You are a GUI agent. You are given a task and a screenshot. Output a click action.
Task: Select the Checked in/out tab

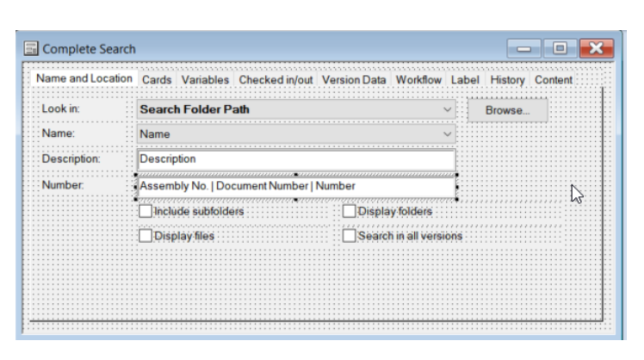(x=276, y=79)
